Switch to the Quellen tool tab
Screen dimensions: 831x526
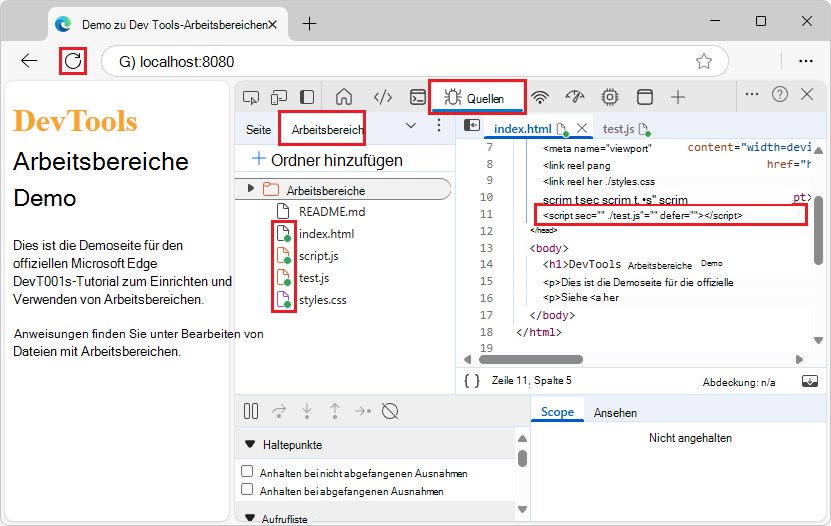click(x=477, y=98)
